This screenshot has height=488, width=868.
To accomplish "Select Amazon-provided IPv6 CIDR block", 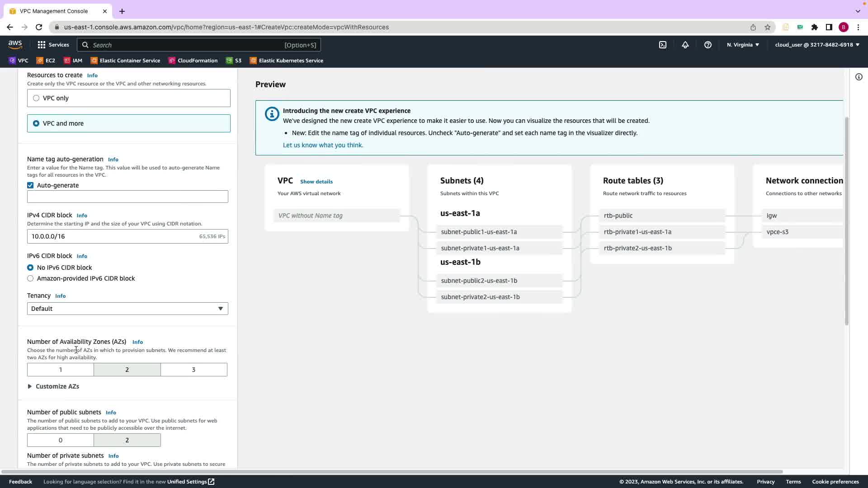I will tap(30, 278).
